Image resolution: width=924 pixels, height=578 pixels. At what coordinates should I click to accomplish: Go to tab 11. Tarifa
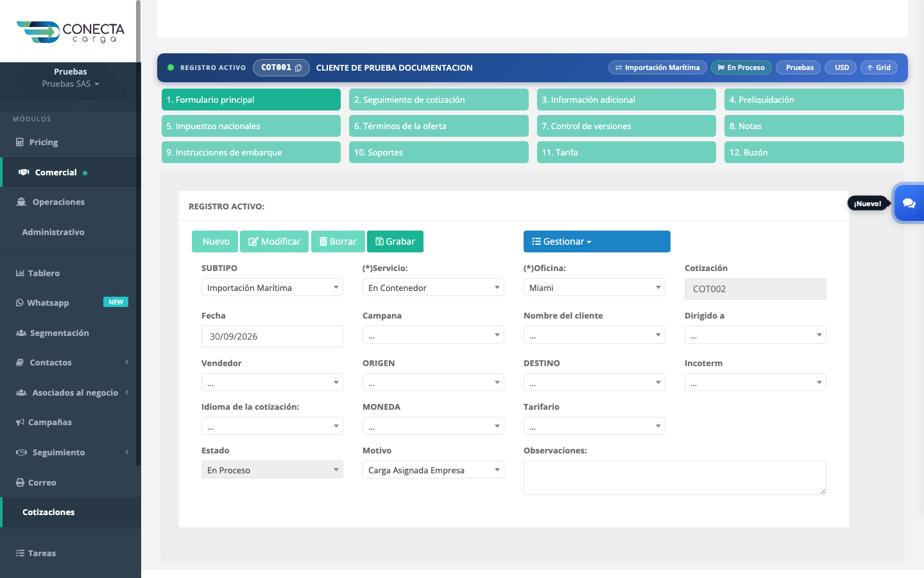click(x=626, y=152)
